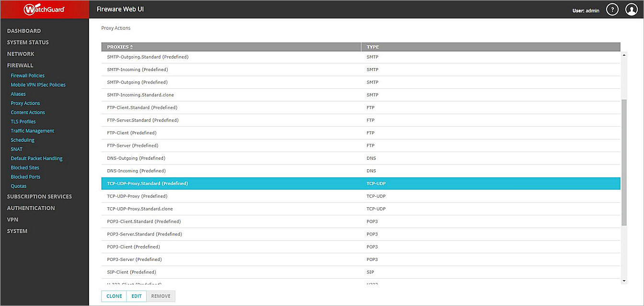Screen dimensions: 644x306
Task: Open the Blocked Sites page
Action: click(24, 167)
